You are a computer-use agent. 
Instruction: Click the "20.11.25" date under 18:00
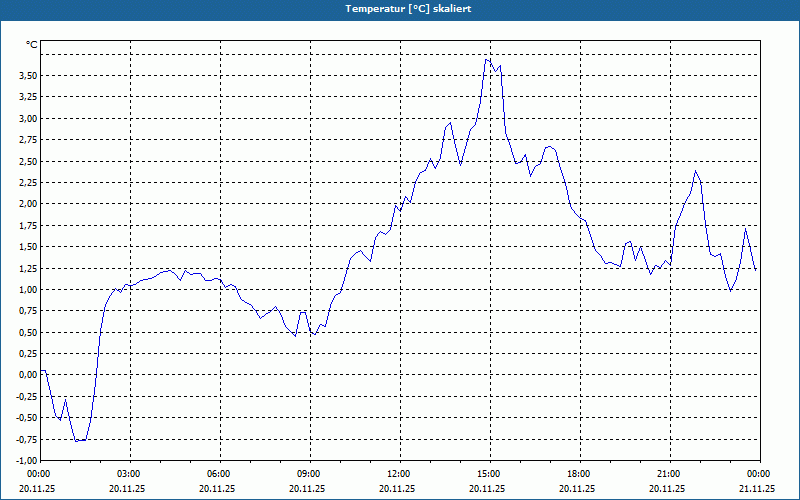[577, 488]
